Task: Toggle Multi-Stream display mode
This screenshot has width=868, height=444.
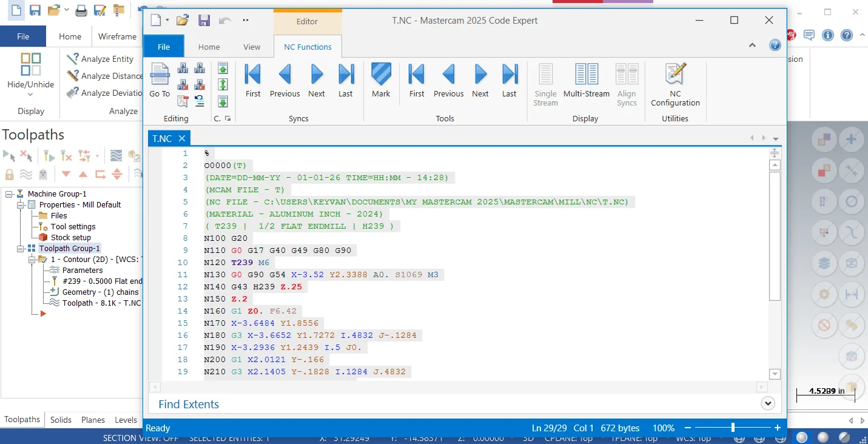Action: (586, 80)
